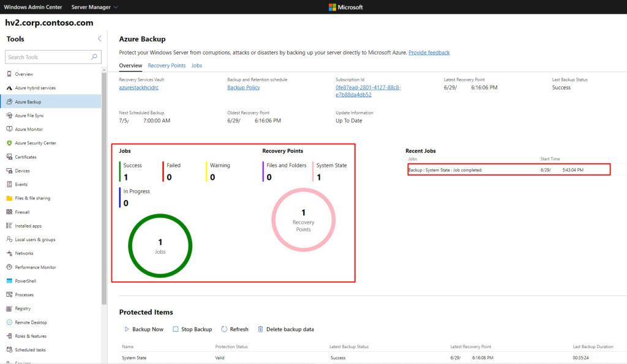The height and width of the screenshot is (364, 627).
Task: Open the azurestackhcidrc vault link
Action: click(x=139, y=87)
